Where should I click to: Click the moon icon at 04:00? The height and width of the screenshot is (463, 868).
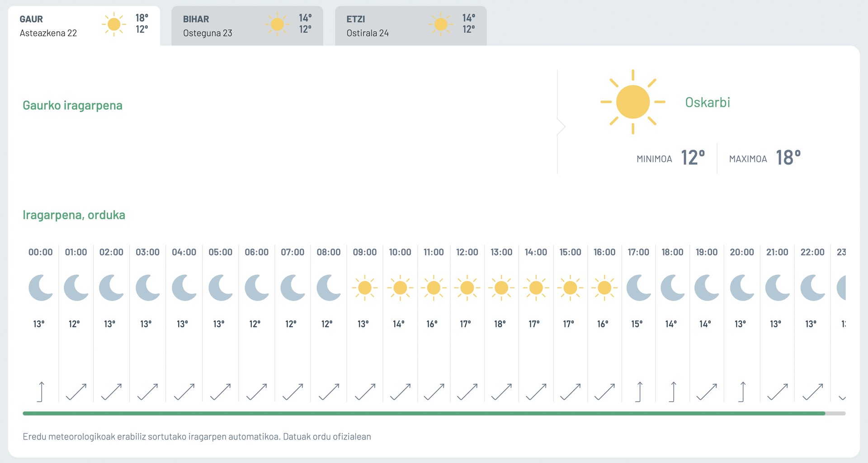coord(184,288)
